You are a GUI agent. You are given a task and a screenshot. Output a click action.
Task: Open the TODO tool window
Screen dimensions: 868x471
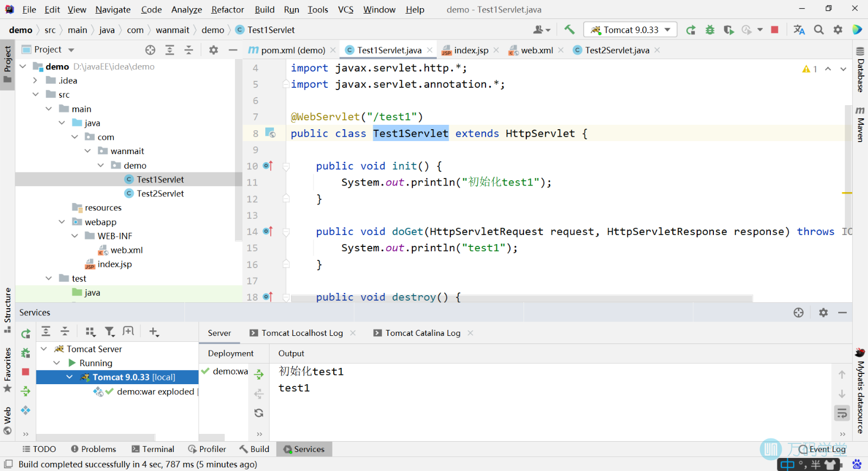coord(39,449)
